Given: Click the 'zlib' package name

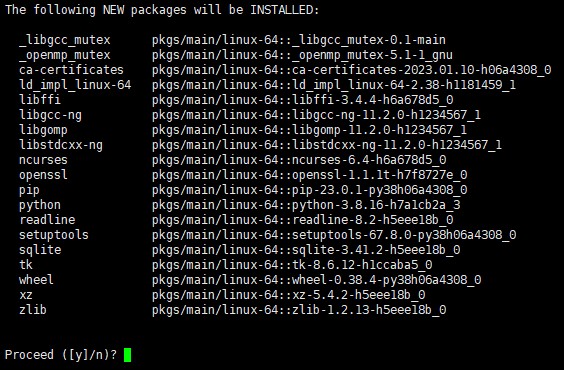Looking at the screenshot, I should coord(33,310).
